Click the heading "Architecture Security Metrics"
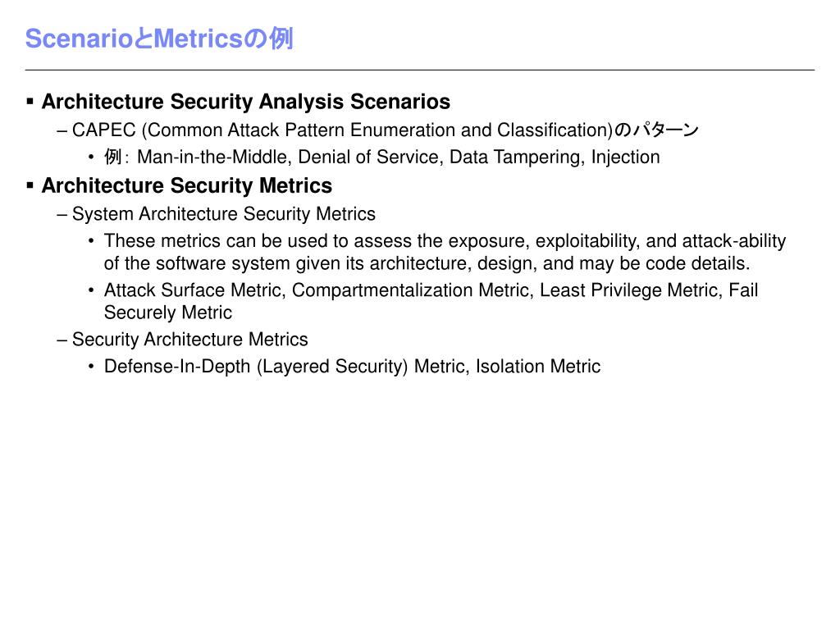This screenshot has height=630, width=840. [186, 186]
